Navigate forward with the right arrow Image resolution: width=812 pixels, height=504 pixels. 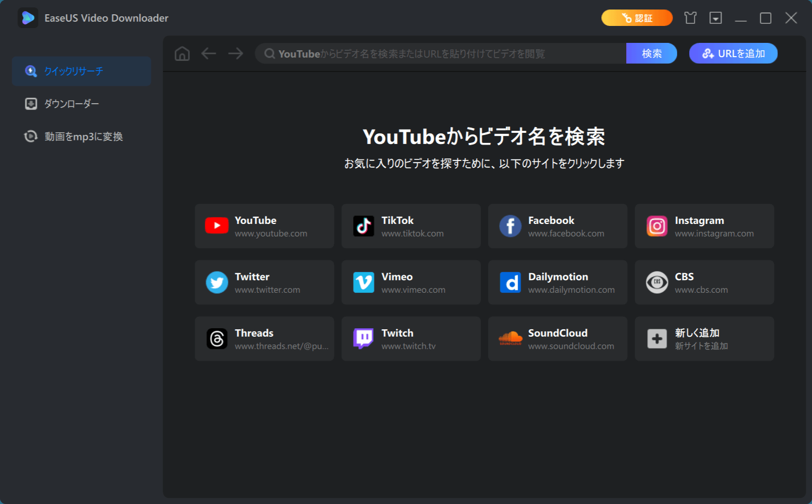236,53
